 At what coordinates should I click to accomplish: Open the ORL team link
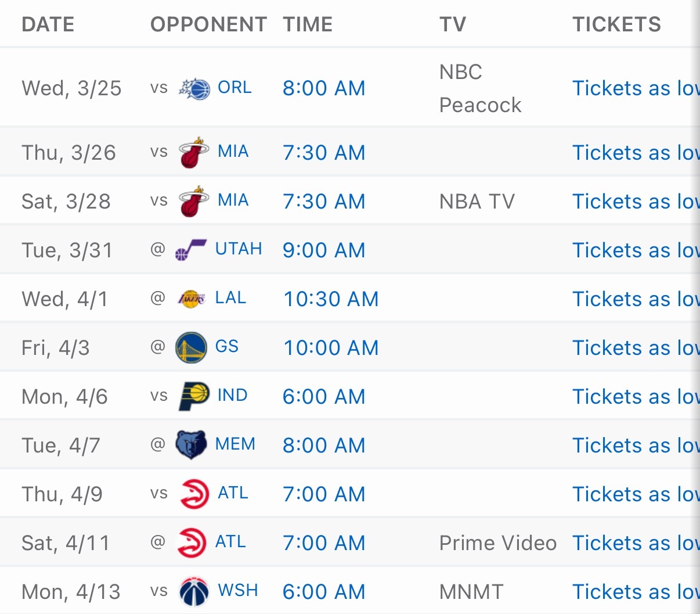click(x=234, y=88)
